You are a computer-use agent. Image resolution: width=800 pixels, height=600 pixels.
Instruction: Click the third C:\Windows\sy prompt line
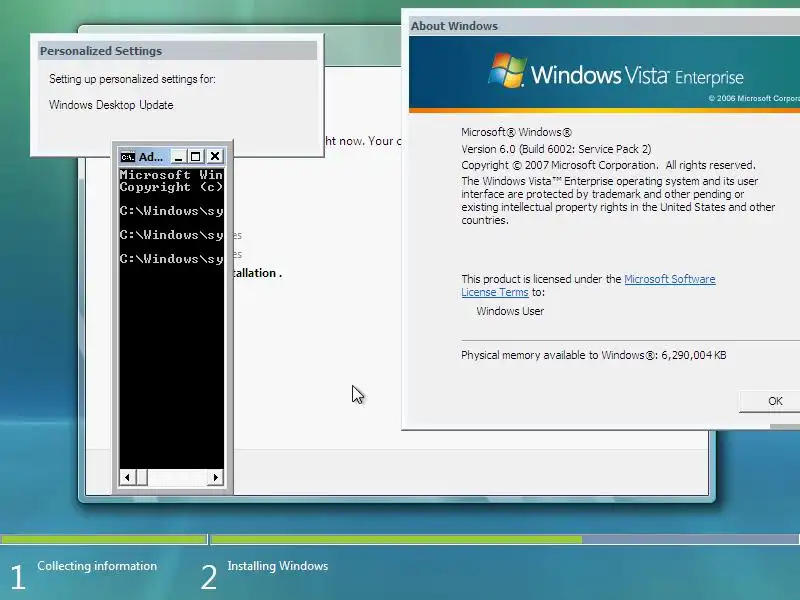click(x=171, y=259)
